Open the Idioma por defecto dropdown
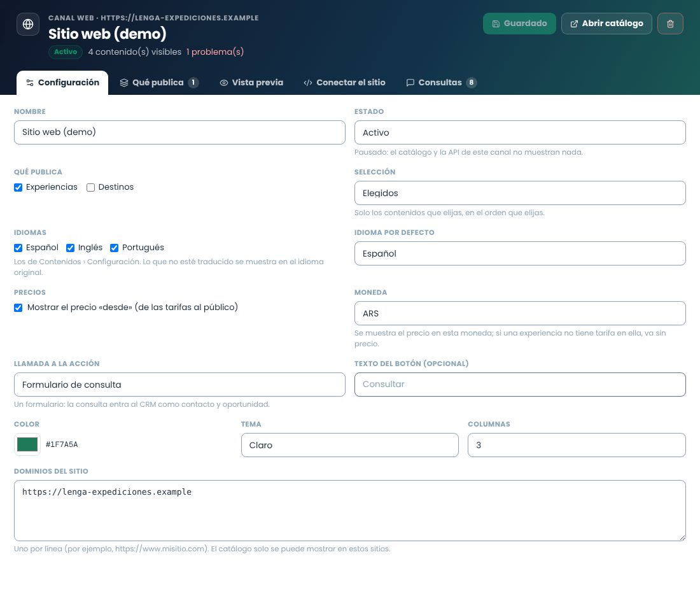700x601 pixels. (520, 253)
